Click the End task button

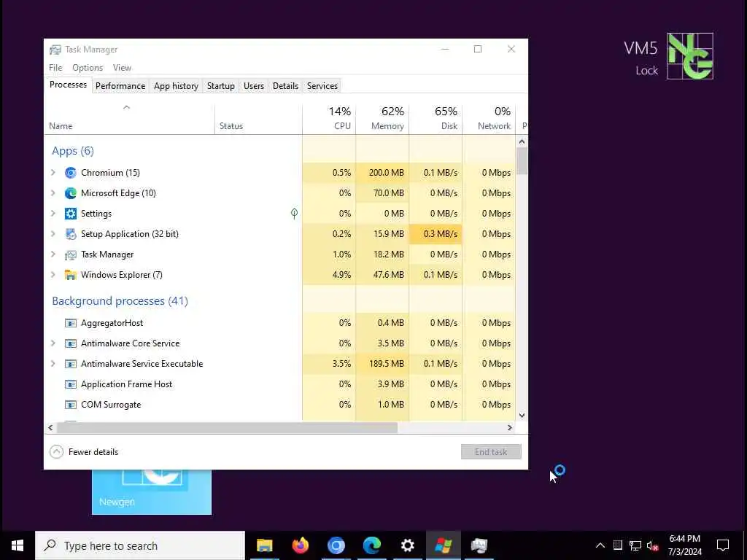pos(491,452)
